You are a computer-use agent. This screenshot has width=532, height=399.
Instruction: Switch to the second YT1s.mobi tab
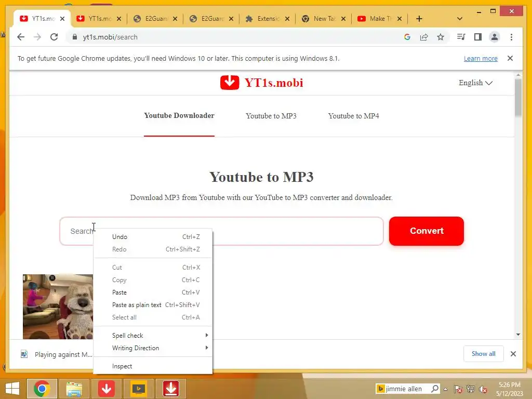coord(99,19)
